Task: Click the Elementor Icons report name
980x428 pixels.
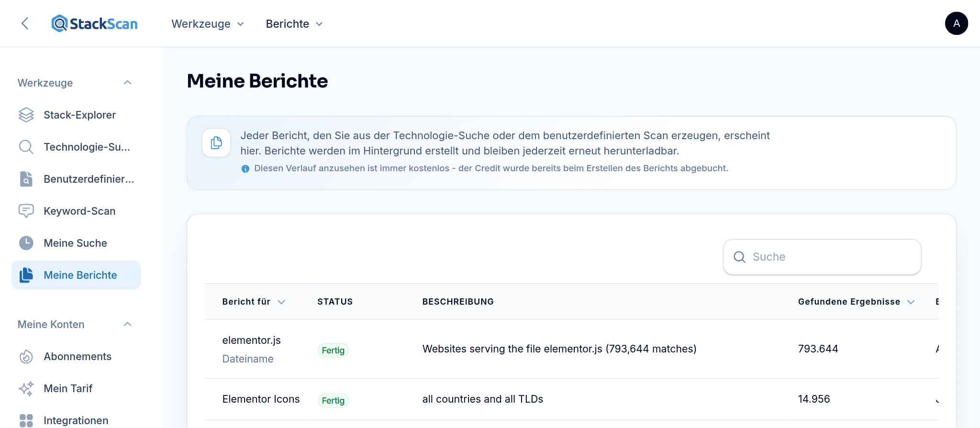Action: pos(261,399)
